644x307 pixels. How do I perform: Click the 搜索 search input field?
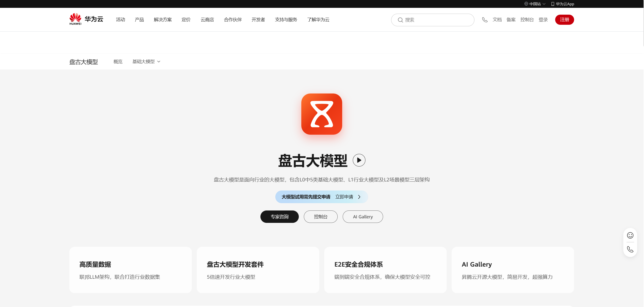click(x=433, y=20)
